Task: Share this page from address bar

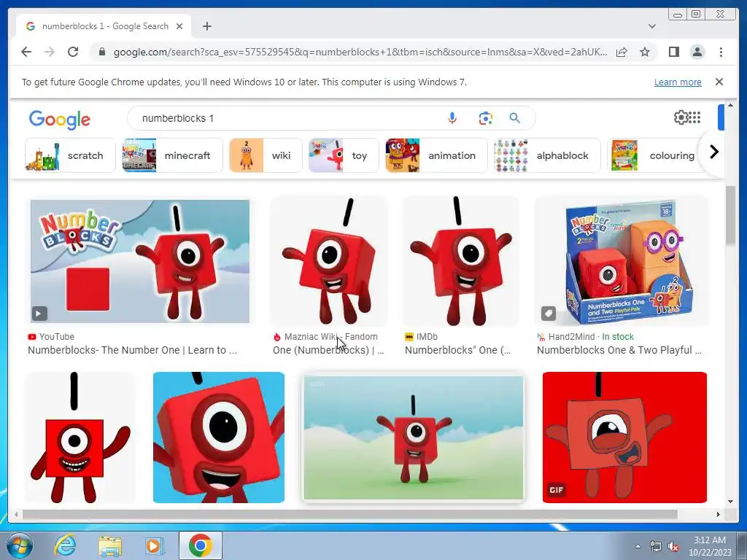Action: pyautogui.click(x=622, y=52)
